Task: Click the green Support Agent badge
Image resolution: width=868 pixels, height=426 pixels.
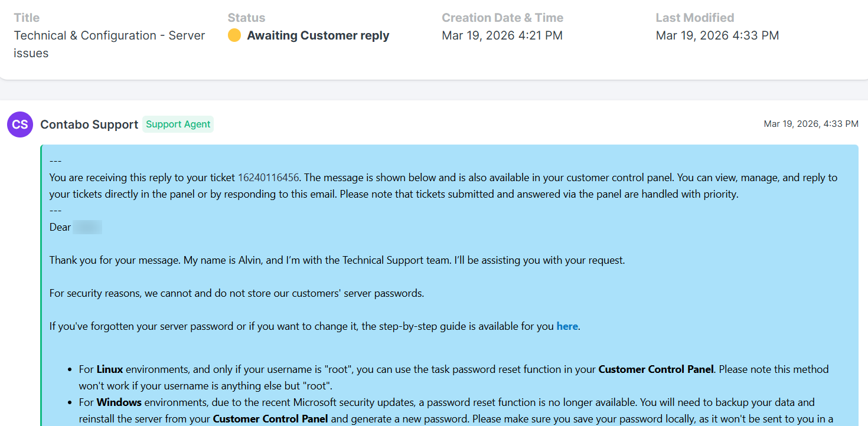Action: click(x=178, y=124)
